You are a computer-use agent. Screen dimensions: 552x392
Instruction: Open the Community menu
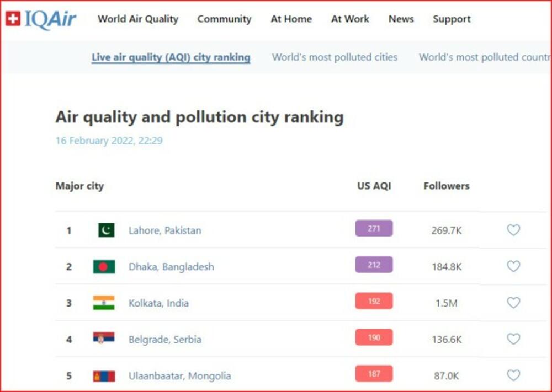tap(224, 19)
